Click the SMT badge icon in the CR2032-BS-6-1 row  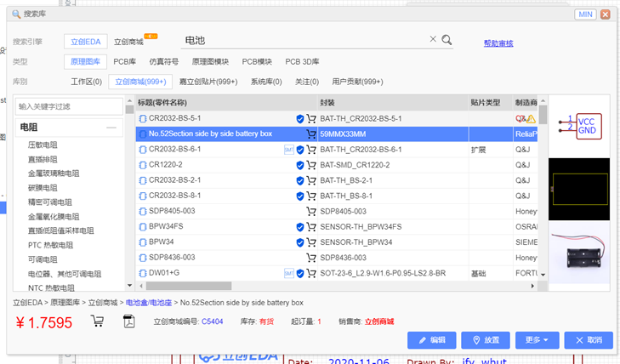289,150
